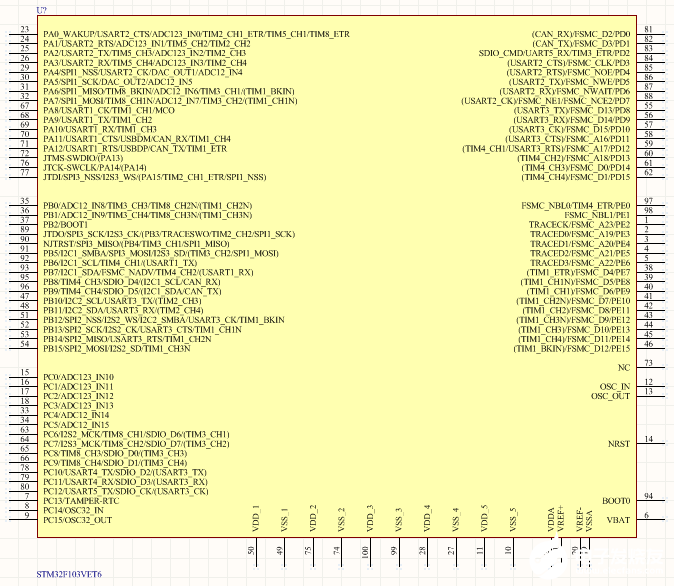Select PA2/USART2_TX pin label
Screen dimensions: 674x586
(x=144, y=53)
